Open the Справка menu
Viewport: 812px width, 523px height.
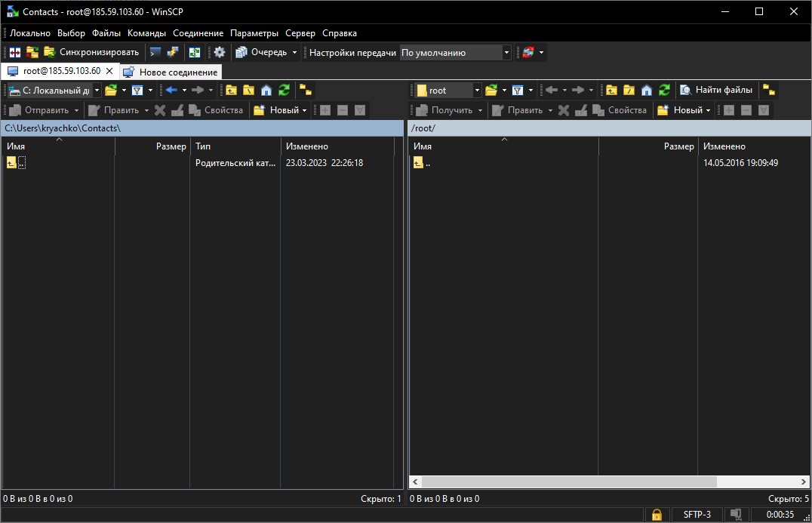click(339, 33)
